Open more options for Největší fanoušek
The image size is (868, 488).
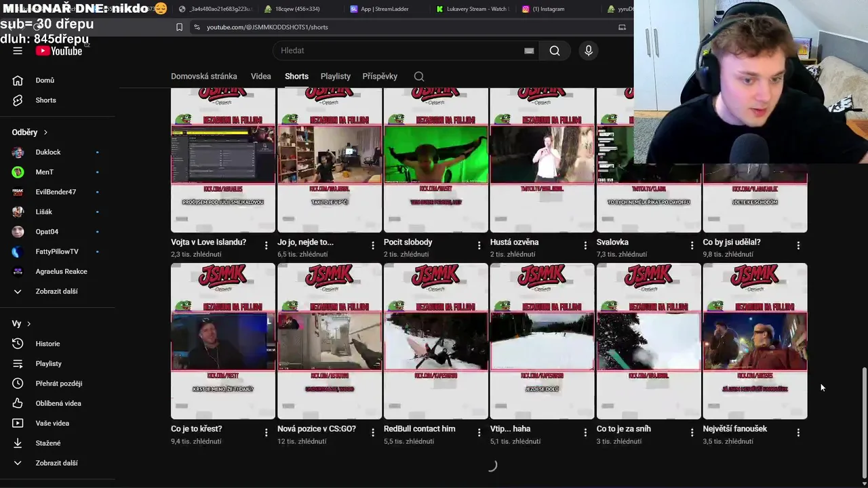pyautogui.click(x=798, y=432)
